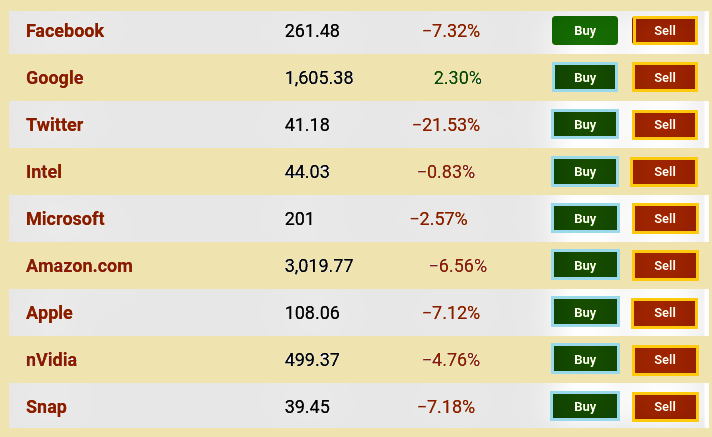
Task: Sell Microsoft stock
Action: (665, 218)
